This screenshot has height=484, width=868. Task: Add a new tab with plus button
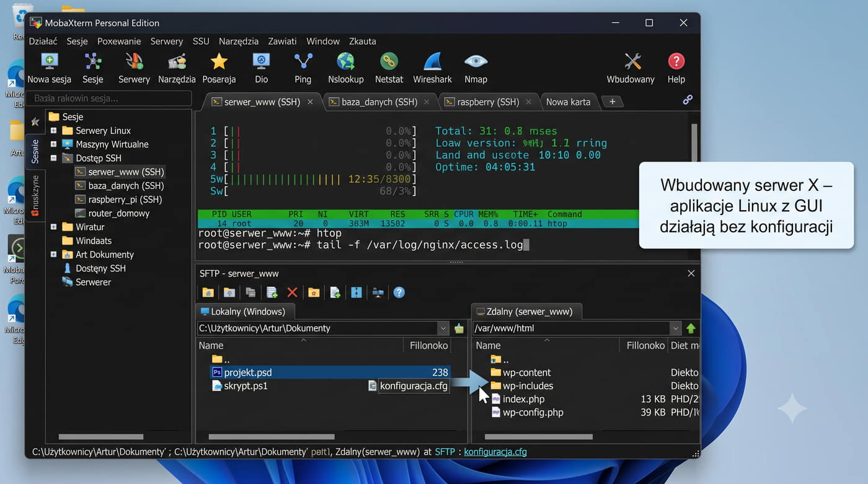click(x=612, y=102)
